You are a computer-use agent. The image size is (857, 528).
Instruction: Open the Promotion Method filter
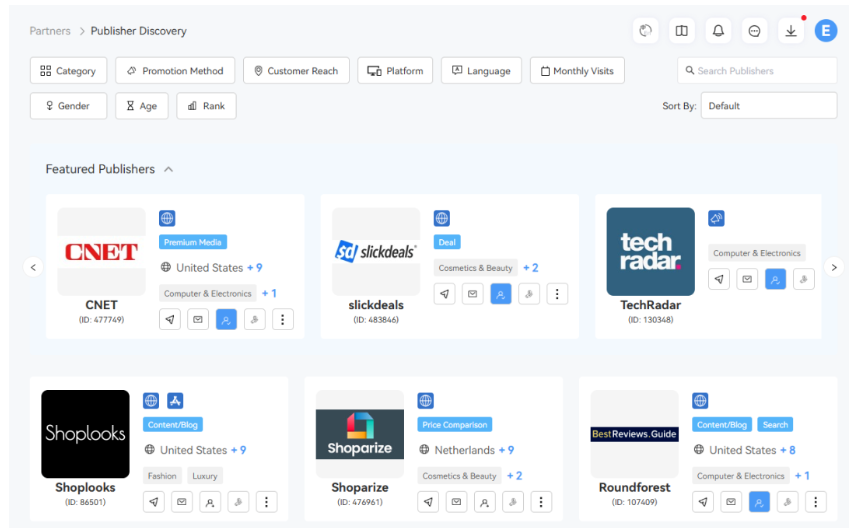point(175,71)
